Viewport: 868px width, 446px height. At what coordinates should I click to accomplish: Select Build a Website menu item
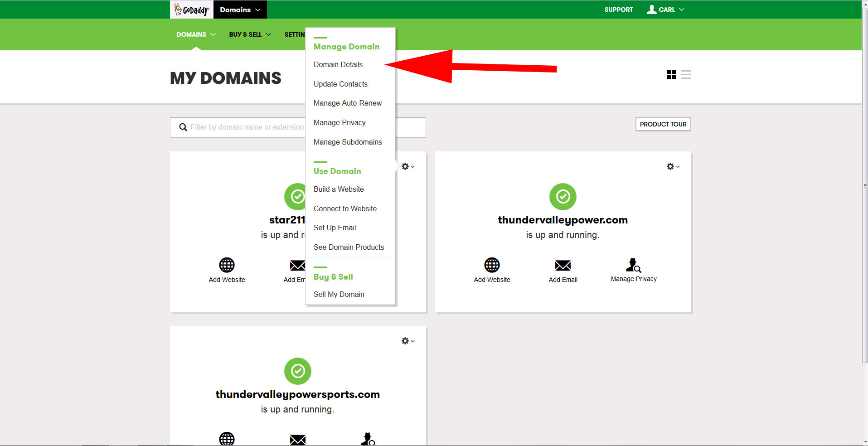339,189
